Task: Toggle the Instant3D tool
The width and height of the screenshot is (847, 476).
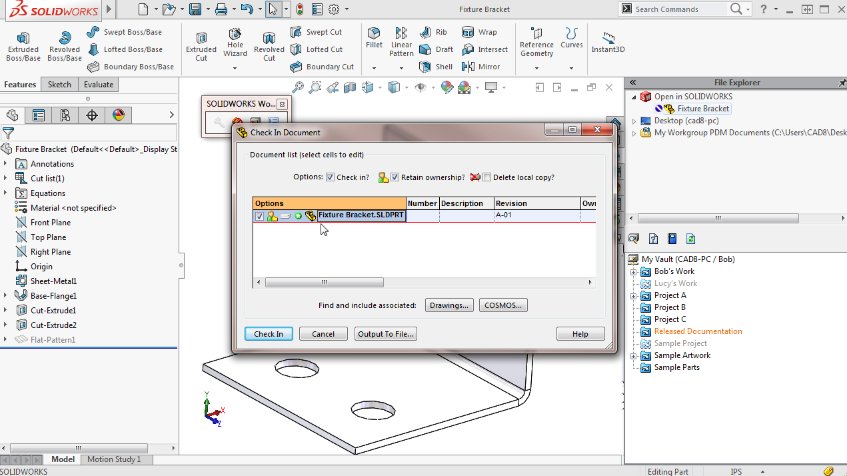Action: coord(608,42)
